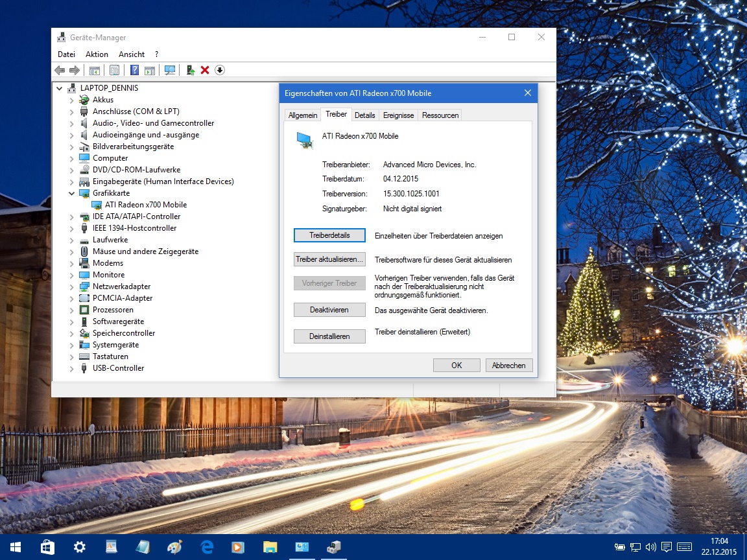Collapse the Grafikkarte category

[71, 193]
